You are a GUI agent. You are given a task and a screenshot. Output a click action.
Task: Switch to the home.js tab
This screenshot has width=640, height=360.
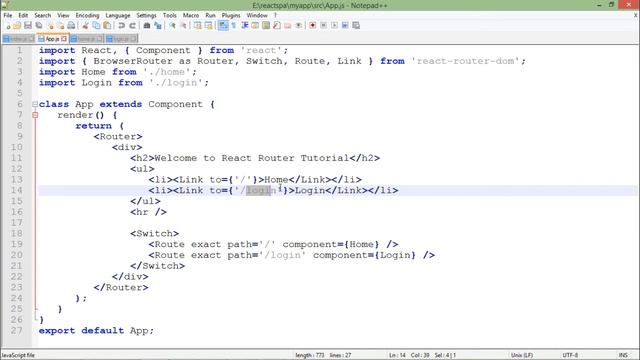pos(86,39)
